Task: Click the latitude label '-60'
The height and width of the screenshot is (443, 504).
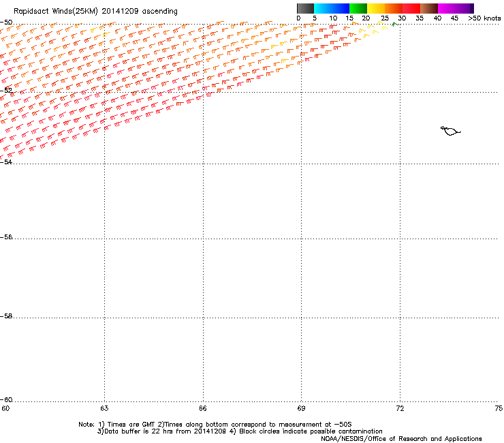Action: (x=6, y=399)
